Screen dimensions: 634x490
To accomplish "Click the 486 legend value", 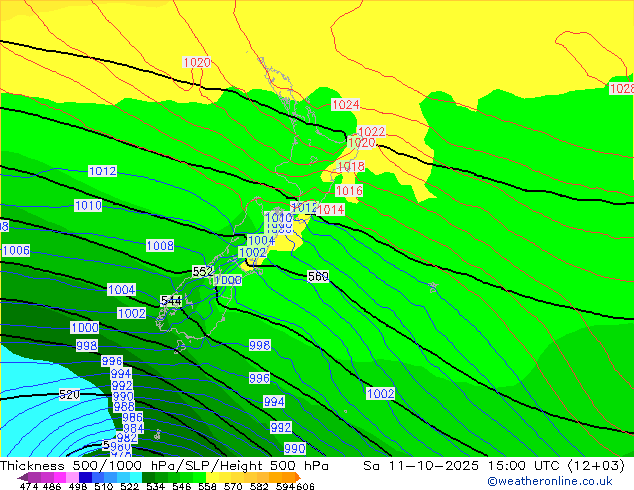I will coord(52,486).
